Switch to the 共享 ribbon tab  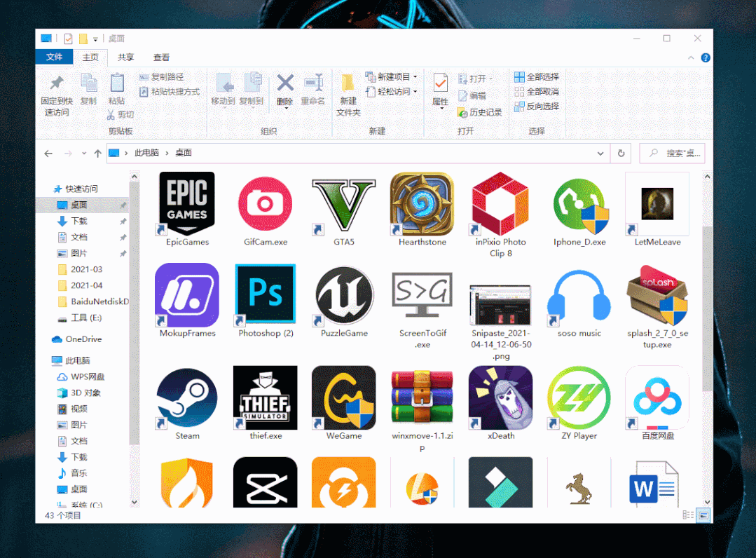tap(126, 57)
